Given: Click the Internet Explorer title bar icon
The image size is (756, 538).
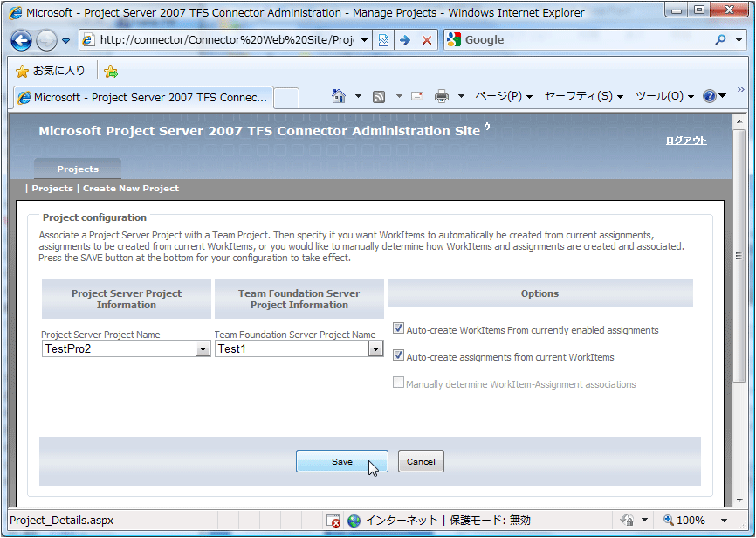Looking at the screenshot, I should [x=16, y=13].
